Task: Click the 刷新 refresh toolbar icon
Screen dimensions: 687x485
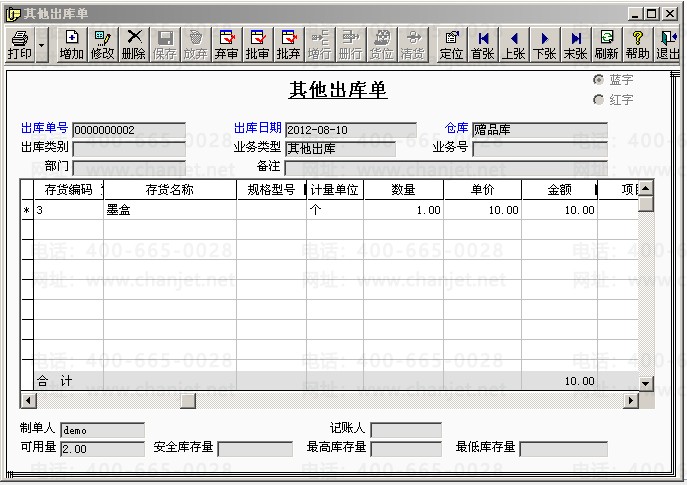Action: coord(607,45)
